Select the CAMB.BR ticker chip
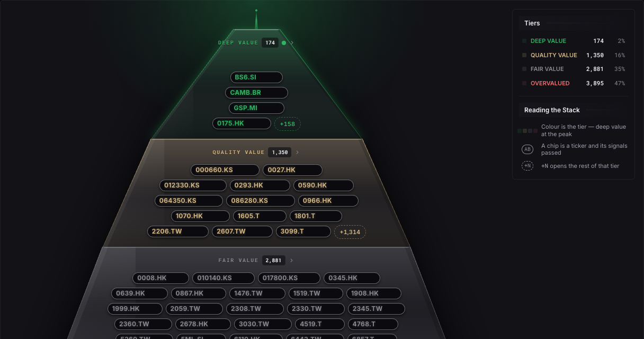644x339 pixels. coord(256,93)
